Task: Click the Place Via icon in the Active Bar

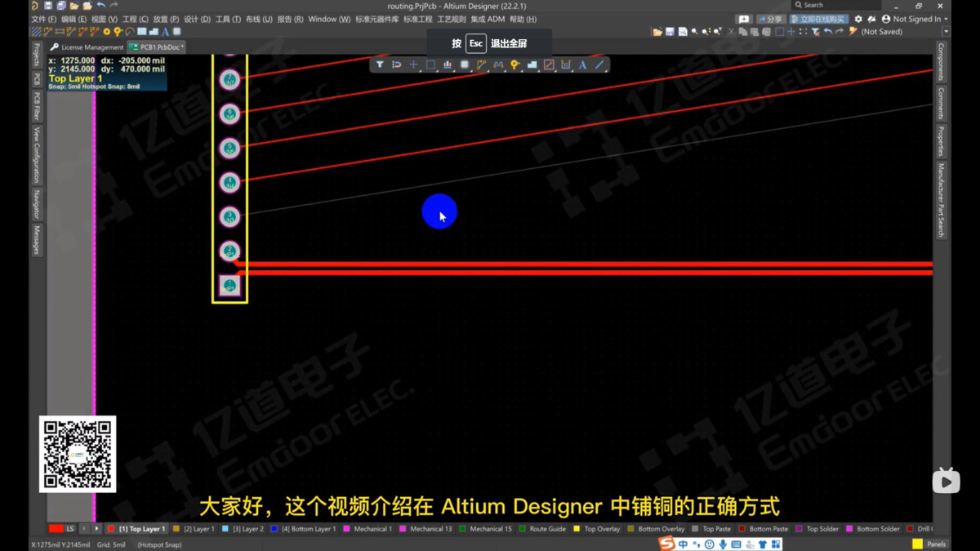Action: point(515,64)
